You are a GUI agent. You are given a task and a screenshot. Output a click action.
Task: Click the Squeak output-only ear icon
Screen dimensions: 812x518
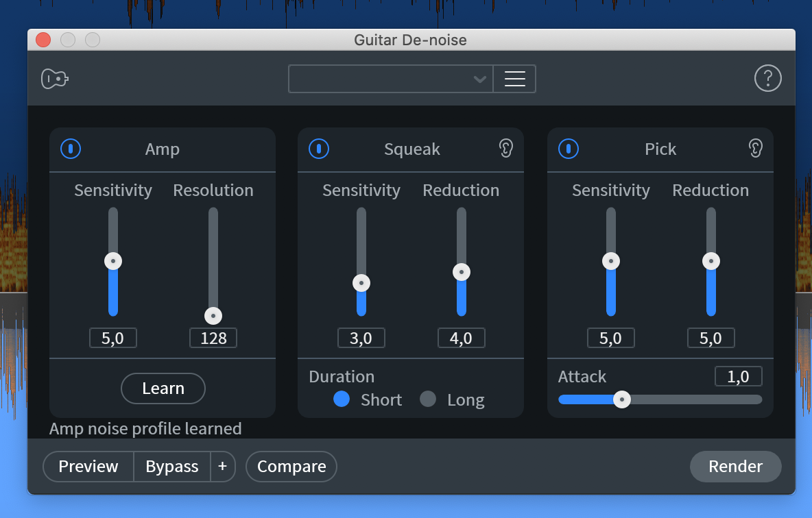(x=506, y=149)
